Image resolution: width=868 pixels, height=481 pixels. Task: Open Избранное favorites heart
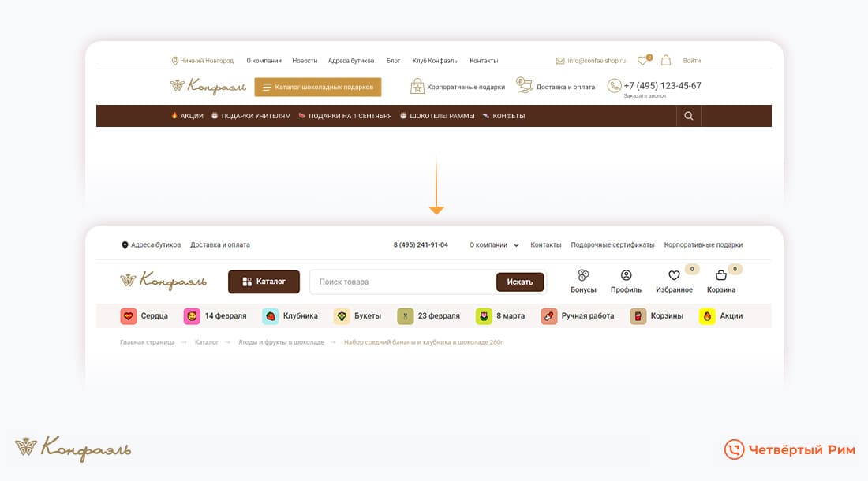coord(674,276)
